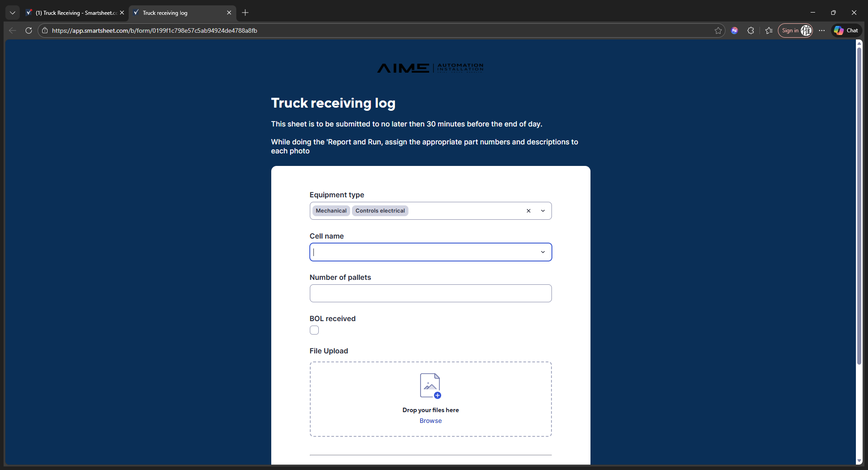Check the BOL received checkbox
Viewport: 868px width, 470px height.
click(x=314, y=330)
